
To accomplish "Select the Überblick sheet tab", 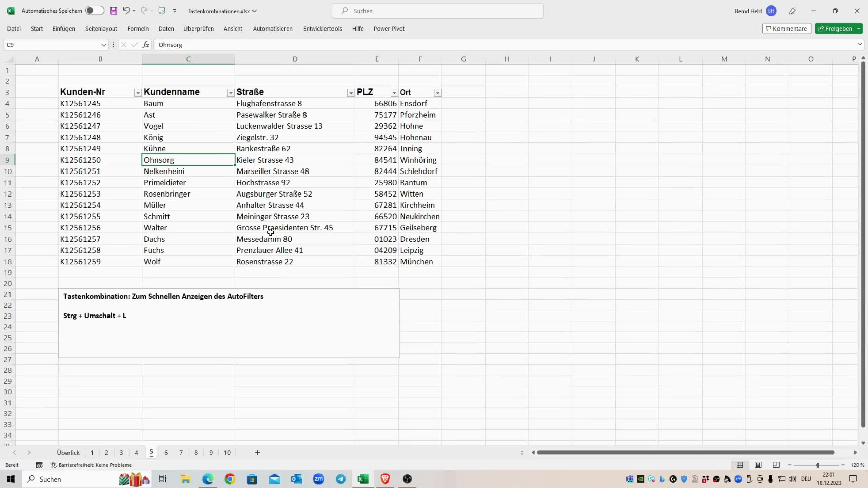I will click(x=68, y=452).
